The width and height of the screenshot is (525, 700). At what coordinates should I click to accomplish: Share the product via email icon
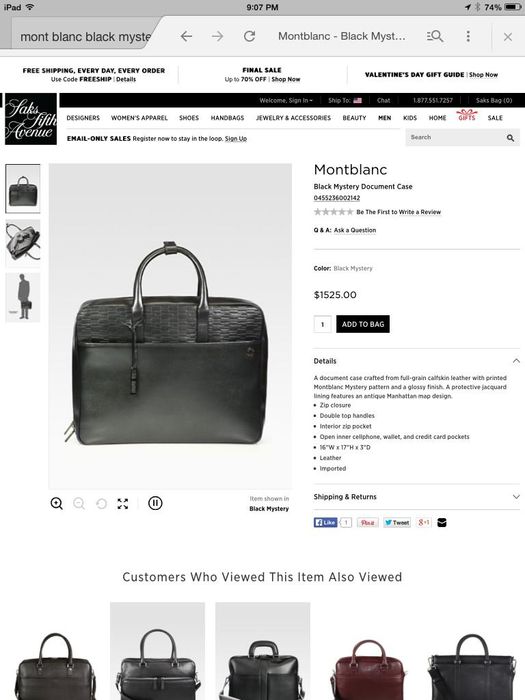(442, 522)
